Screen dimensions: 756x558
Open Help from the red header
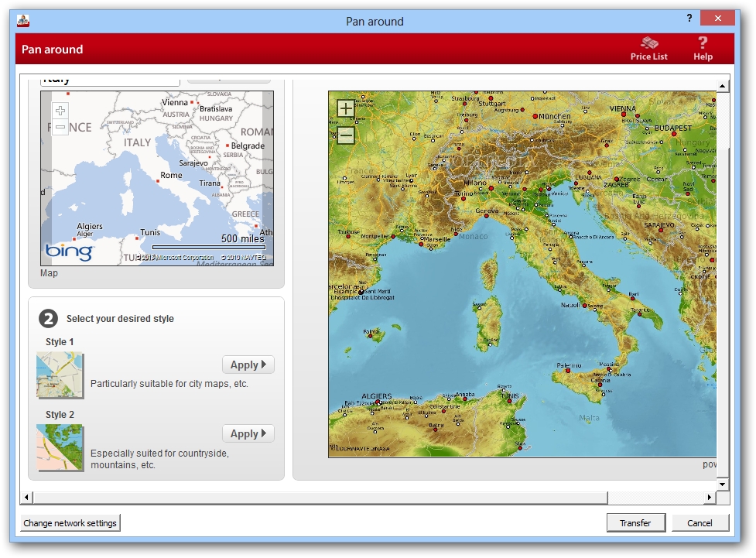coord(703,49)
